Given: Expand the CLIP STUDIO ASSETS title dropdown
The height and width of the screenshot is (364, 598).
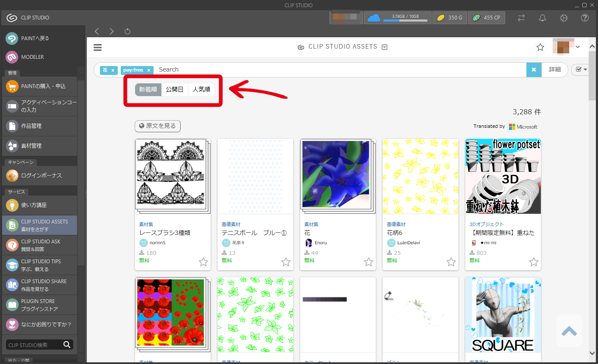Looking at the screenshot, I should pyautogui.click(x=385, y=47).
